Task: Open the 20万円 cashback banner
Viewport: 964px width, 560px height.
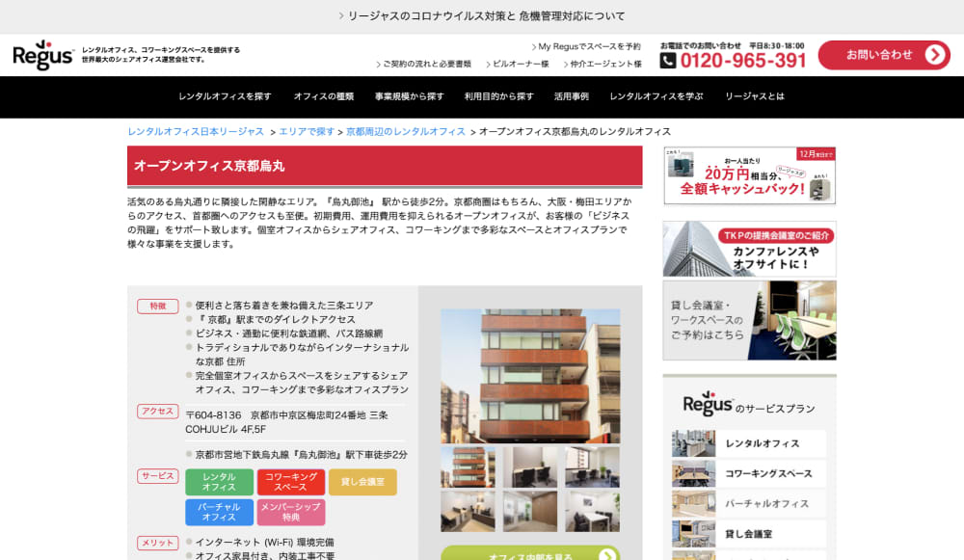Action: tap(749, 175)
